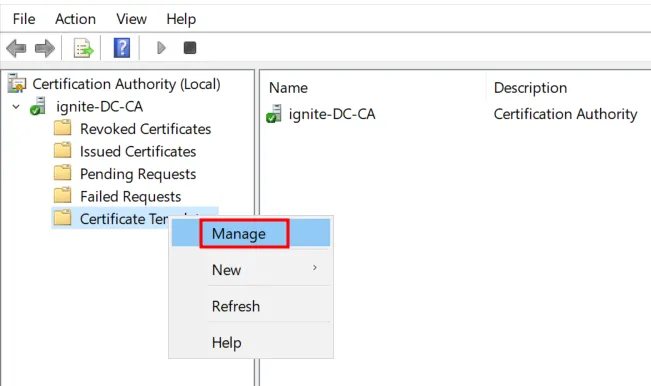The image size is (651, 386).
Task: Select the ignite-DC-CA server icon in tree
Action: [38, 106]
